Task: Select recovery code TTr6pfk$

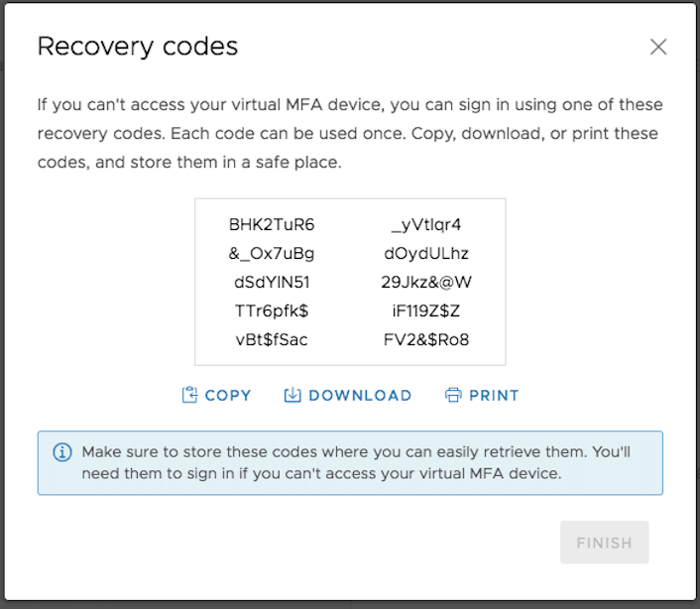Action: click(x=272, y=310)
